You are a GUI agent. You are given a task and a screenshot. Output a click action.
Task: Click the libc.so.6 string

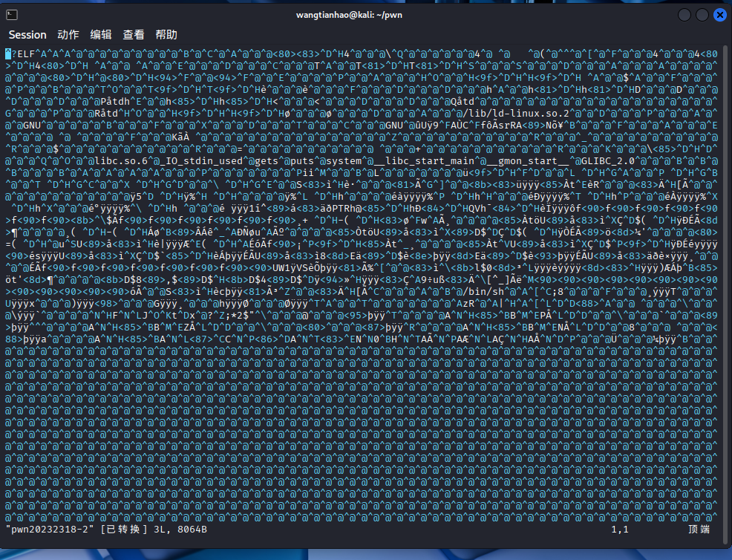(121, 161)
